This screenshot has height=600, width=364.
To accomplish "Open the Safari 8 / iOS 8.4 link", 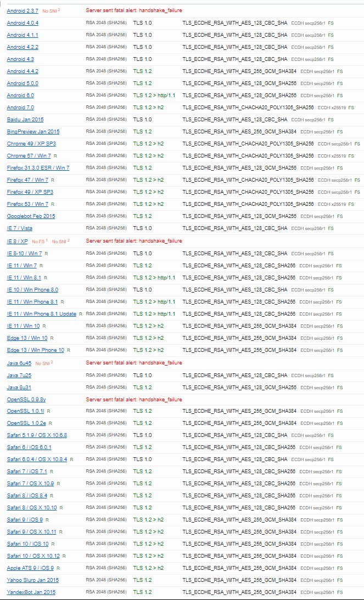I will [27, 495].
